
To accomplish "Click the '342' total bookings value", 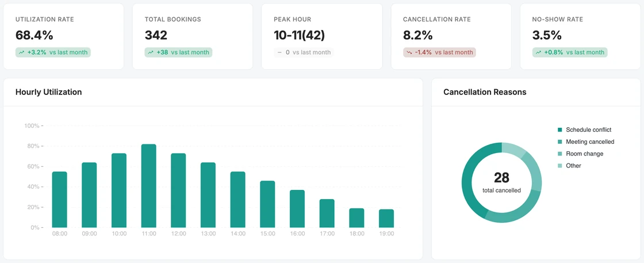I will (156, 35).
